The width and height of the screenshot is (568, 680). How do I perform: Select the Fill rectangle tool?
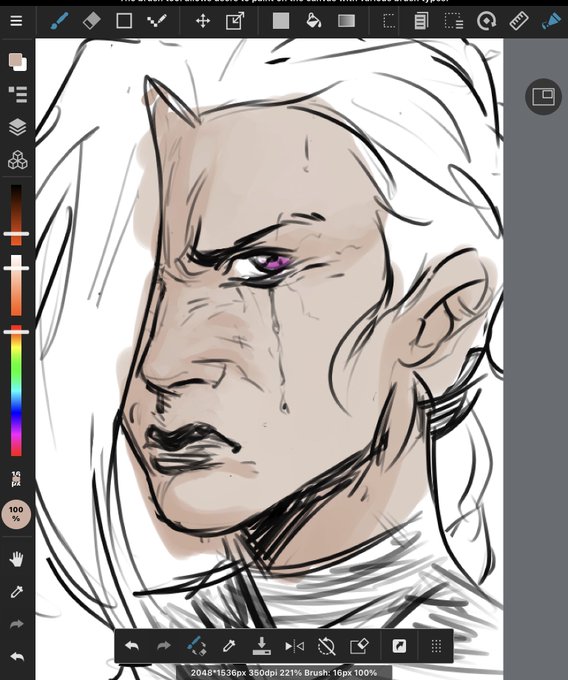[x=281, y=21]
